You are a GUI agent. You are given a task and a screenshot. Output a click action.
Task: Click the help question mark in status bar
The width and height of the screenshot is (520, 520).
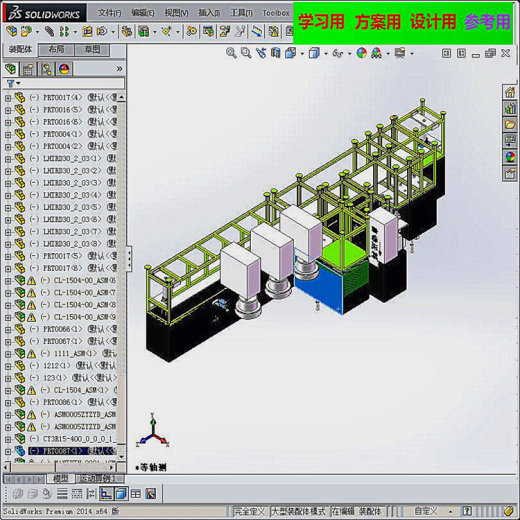pos(467,511)
